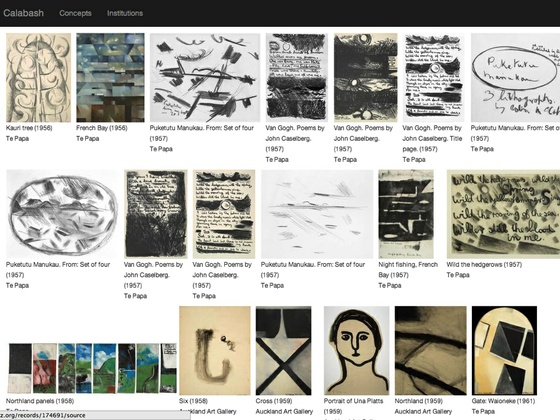Click the Night fishing, French Bay caption
Image resolution: width=560 pixels, height=420 pixels.
[408, 270]
